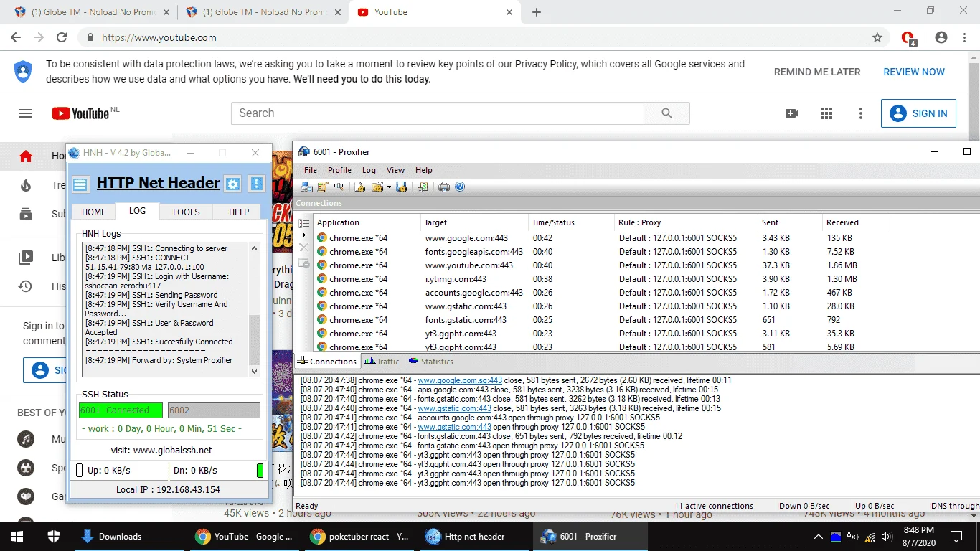Click the YouTube search input field
This screenshot has width=980, height=551.
tap(438, 113)
